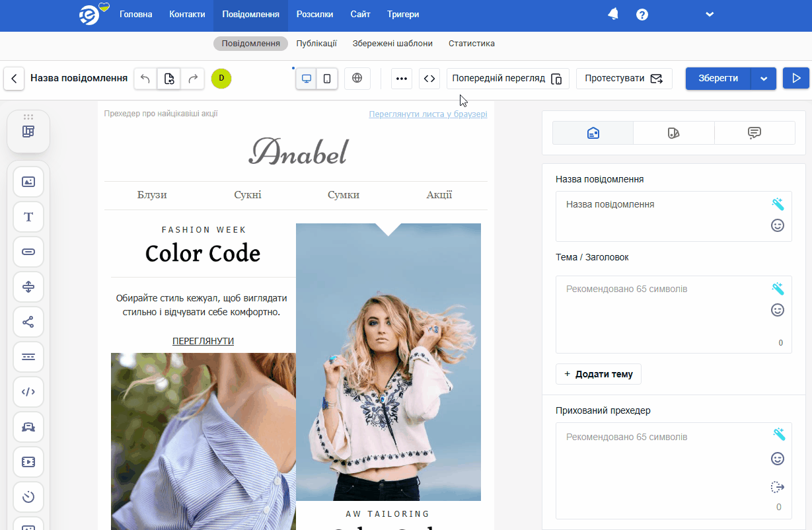
Task: Select the Spacer block tool
Action: [x=28, y=287]
